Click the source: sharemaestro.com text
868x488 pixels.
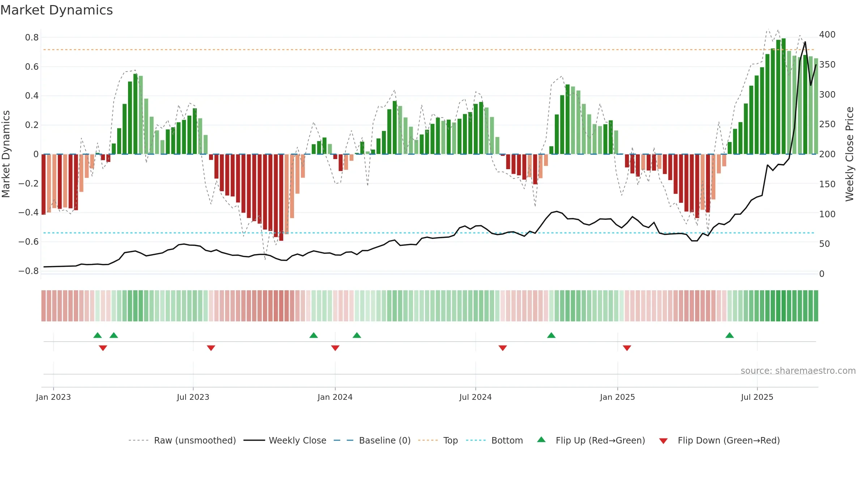[798, 371]
